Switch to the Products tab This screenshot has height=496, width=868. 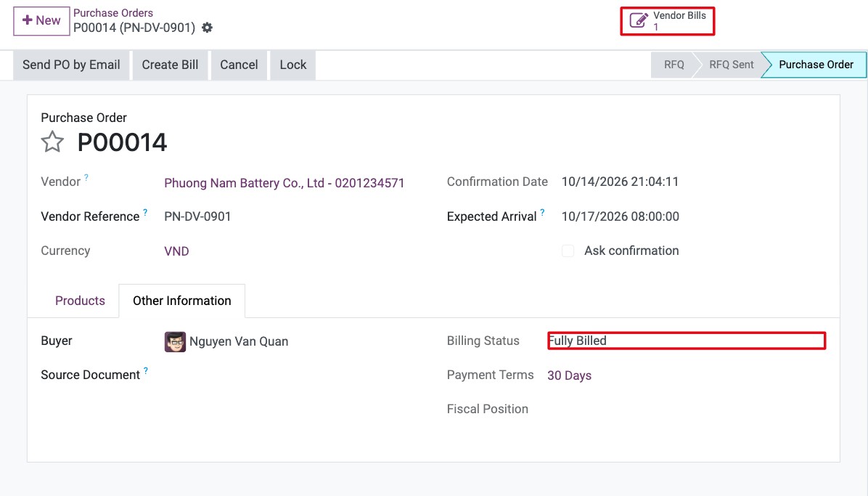[80, 301]
